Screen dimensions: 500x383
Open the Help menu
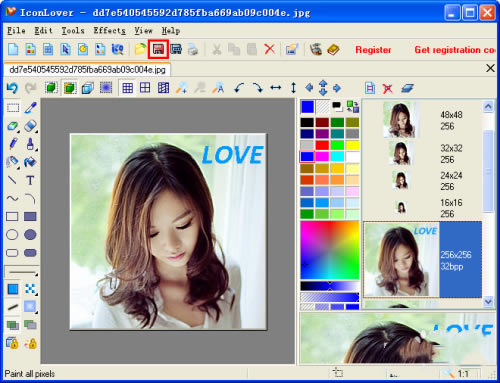pos(171,31)
